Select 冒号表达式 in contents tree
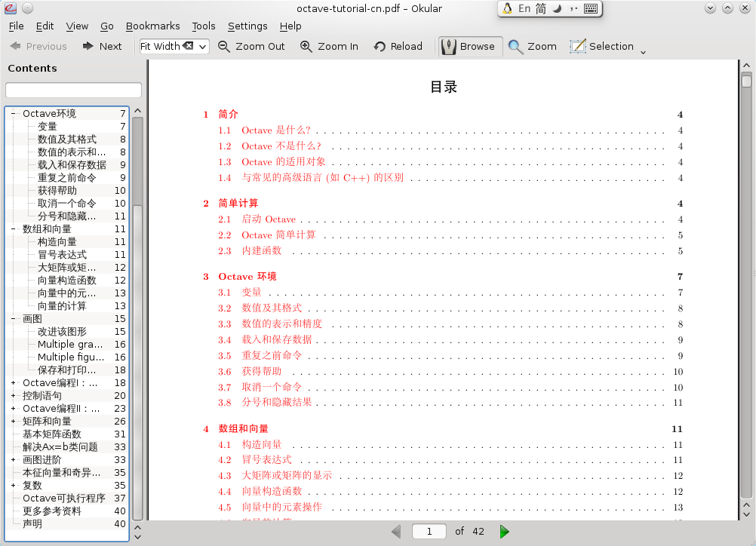This screenshot has width=756, height=546. (62, 254)
